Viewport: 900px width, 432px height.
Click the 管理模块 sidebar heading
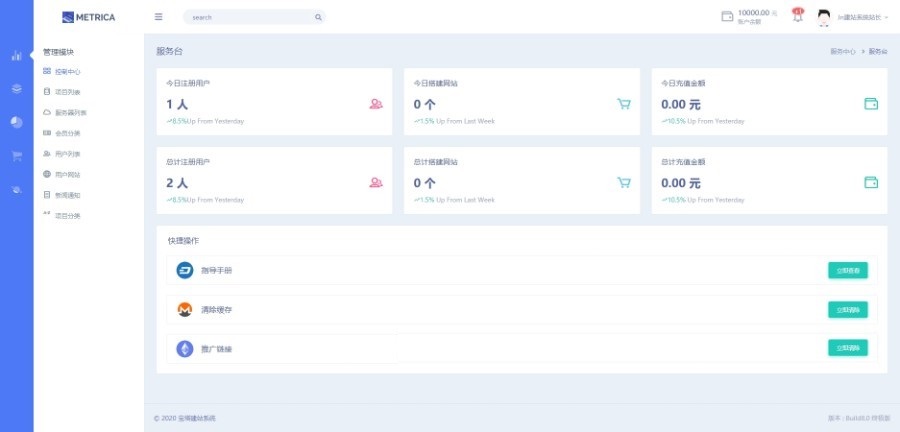[x=59, y=52]
